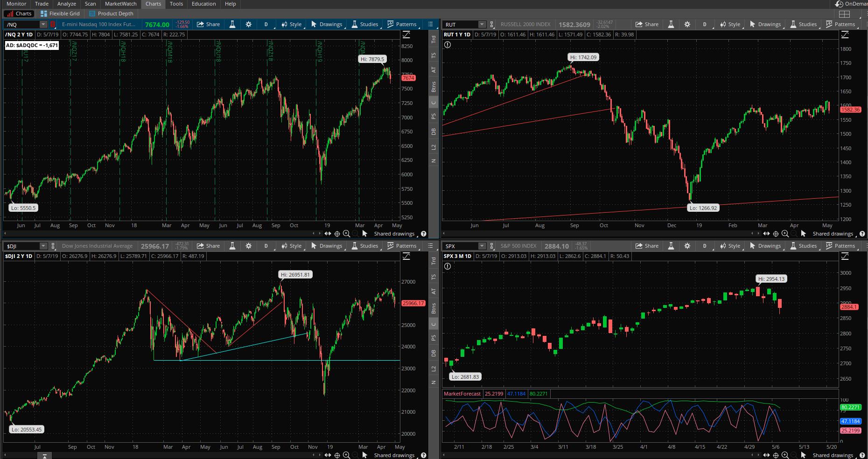868x459 pixels.
Task: Go to the MarketWatch tab
Action: coord(121,4)
